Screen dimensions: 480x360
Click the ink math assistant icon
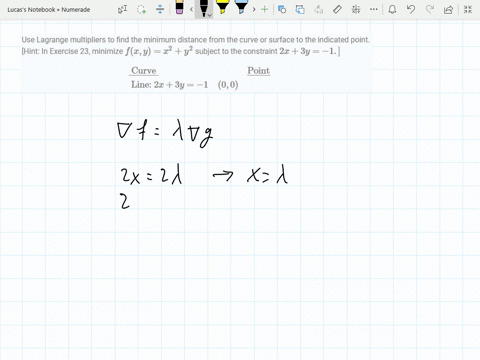click(x=356, y=9)
